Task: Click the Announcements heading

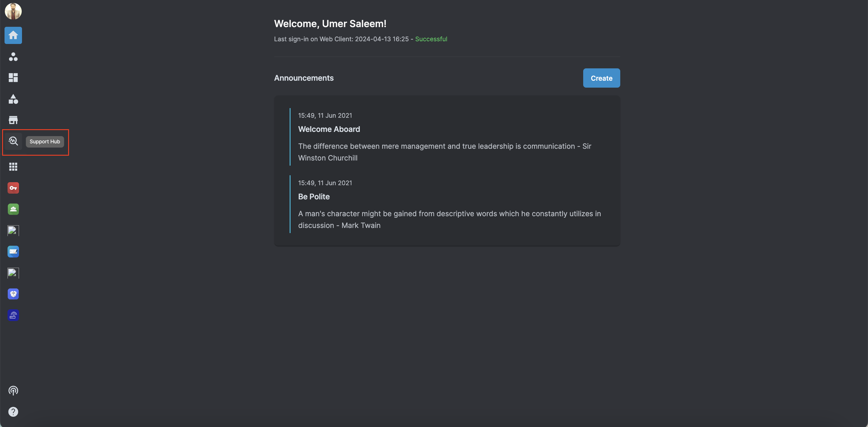Action: 303,78
